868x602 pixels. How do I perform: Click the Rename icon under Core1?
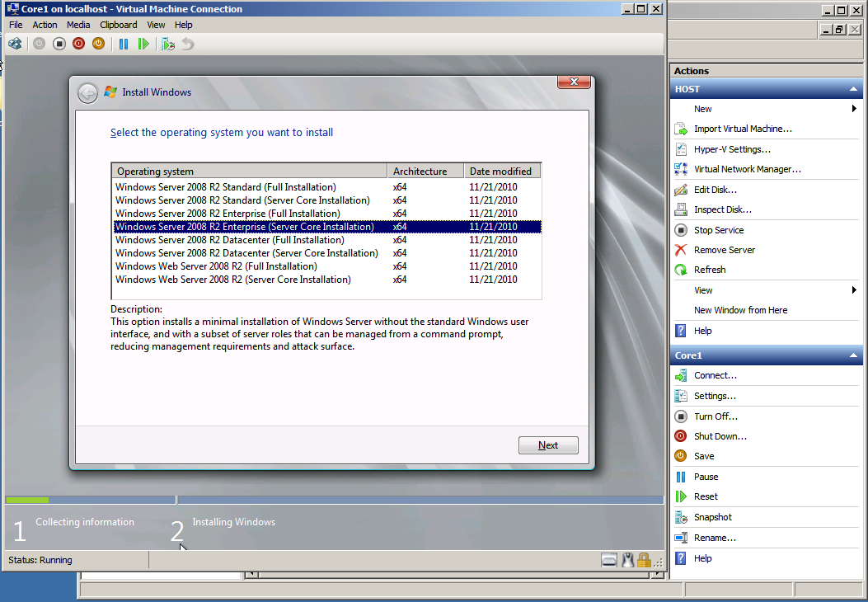(681, 538)
